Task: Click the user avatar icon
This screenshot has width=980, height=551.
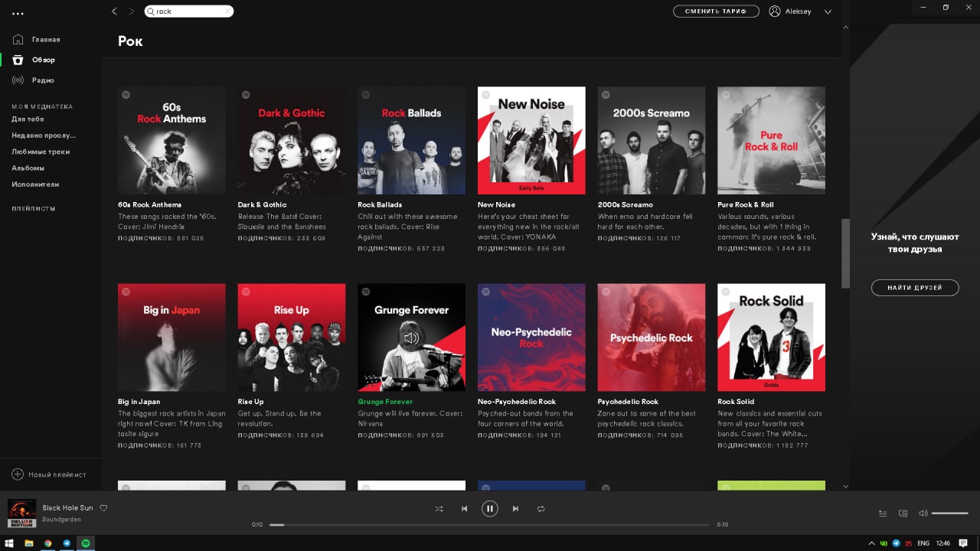Action: [775, 11]
